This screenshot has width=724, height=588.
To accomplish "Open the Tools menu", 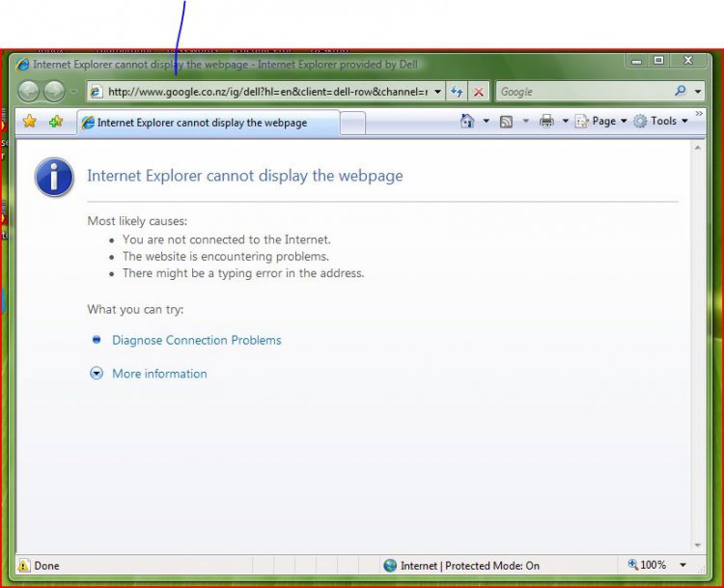I will (660, 121).
